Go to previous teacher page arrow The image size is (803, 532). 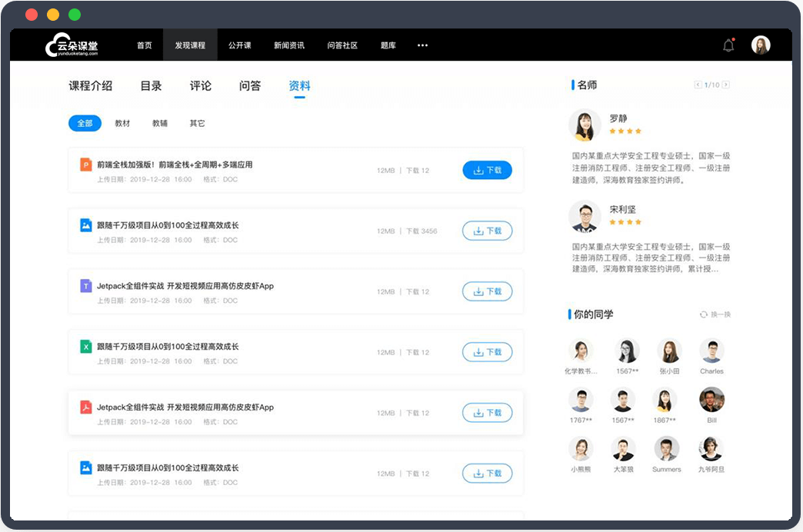point(698,85)
